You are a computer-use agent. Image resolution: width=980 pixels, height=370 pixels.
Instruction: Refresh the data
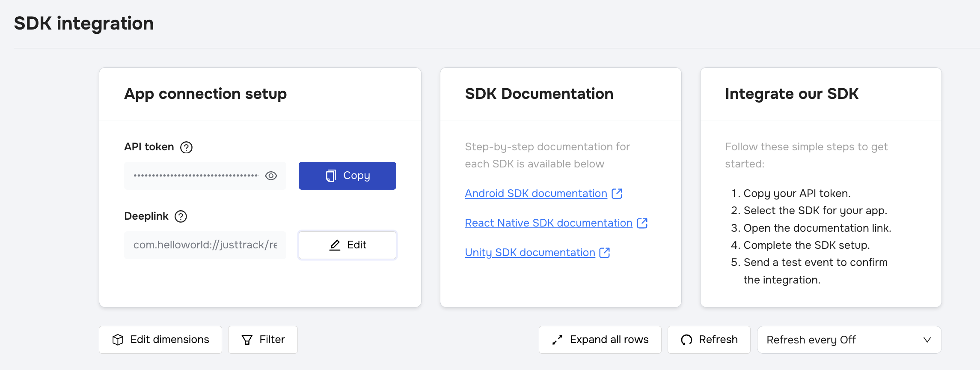pyautogui.click(x=709, y=340)
